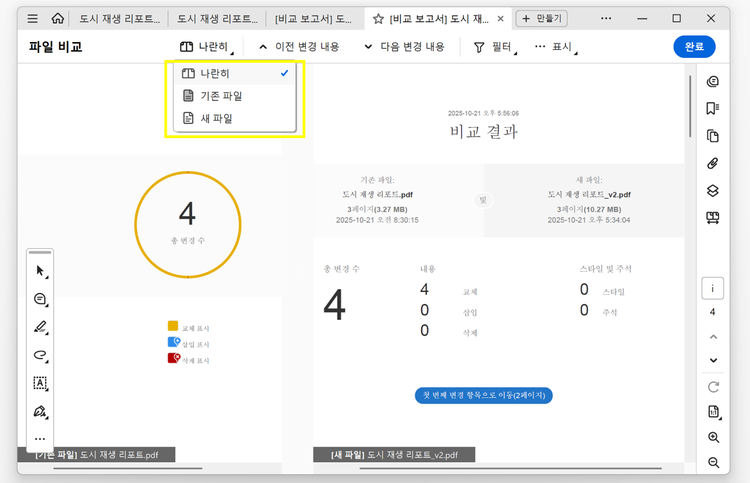
Task: Switch to second 도시 재생 리포트 tab
Action: [217, 19]
